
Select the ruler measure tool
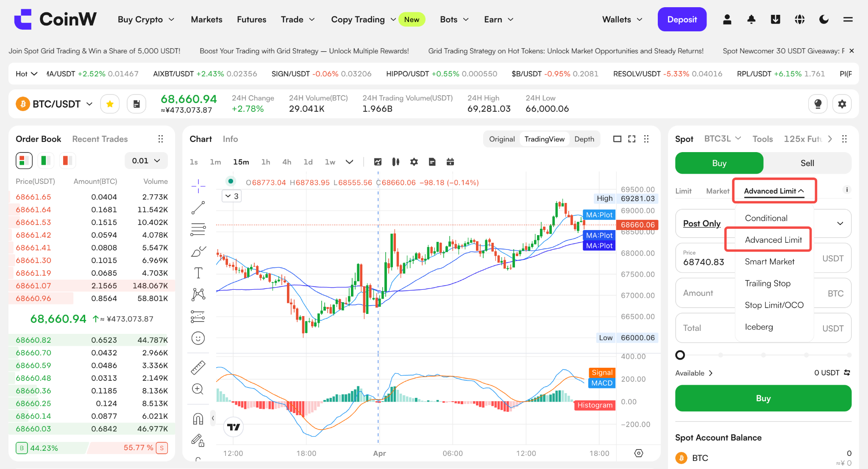[198, 367]
